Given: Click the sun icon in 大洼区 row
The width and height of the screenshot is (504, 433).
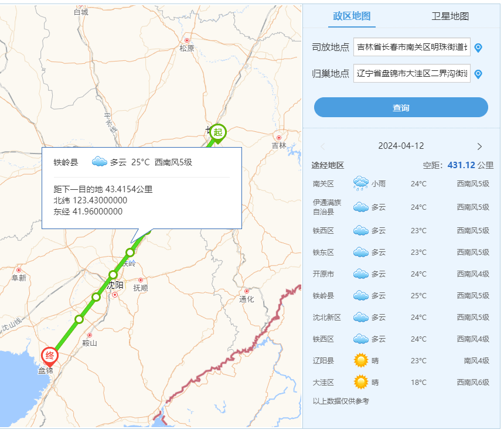Looking at the screenshot, I should 360,383.
